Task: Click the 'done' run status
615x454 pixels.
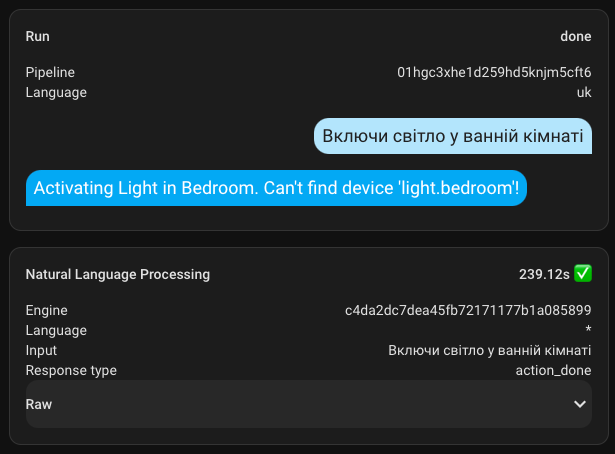Action: pyautogui.click(x=576, y=36)
